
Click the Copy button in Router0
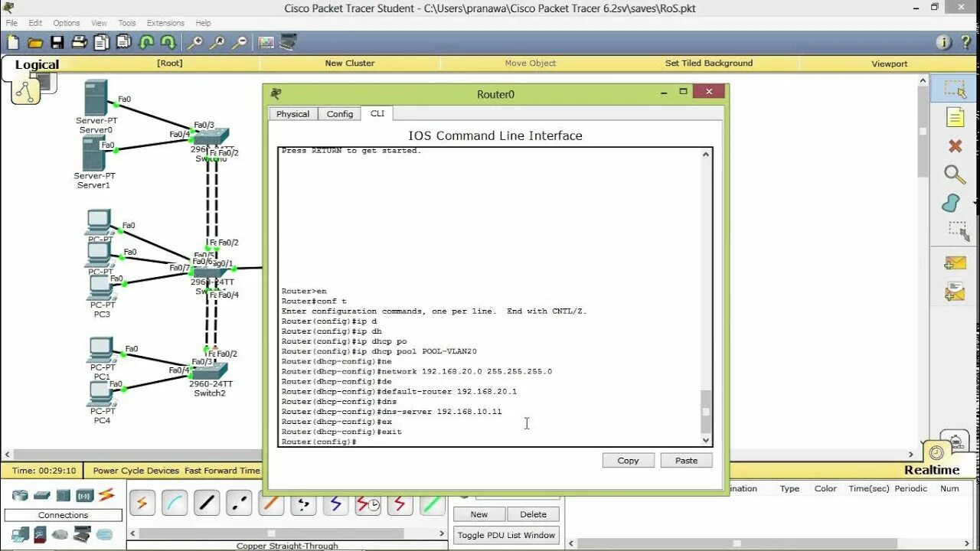coord(628,461)
